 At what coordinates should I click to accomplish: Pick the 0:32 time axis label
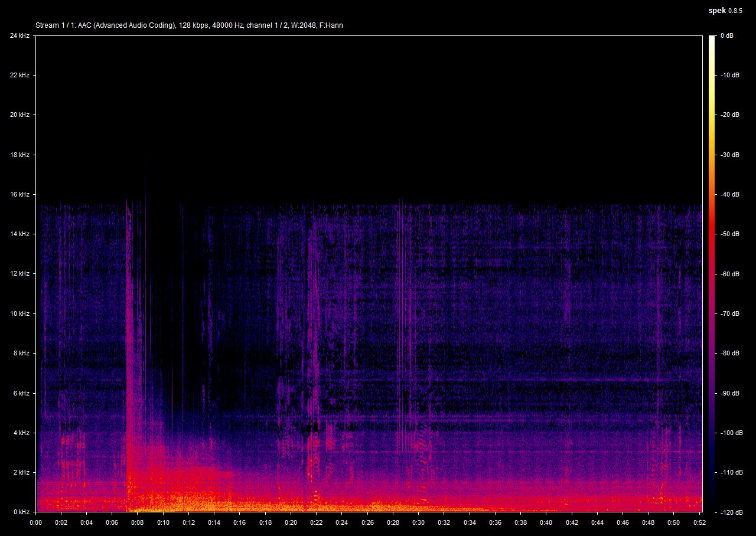(444, 522)
